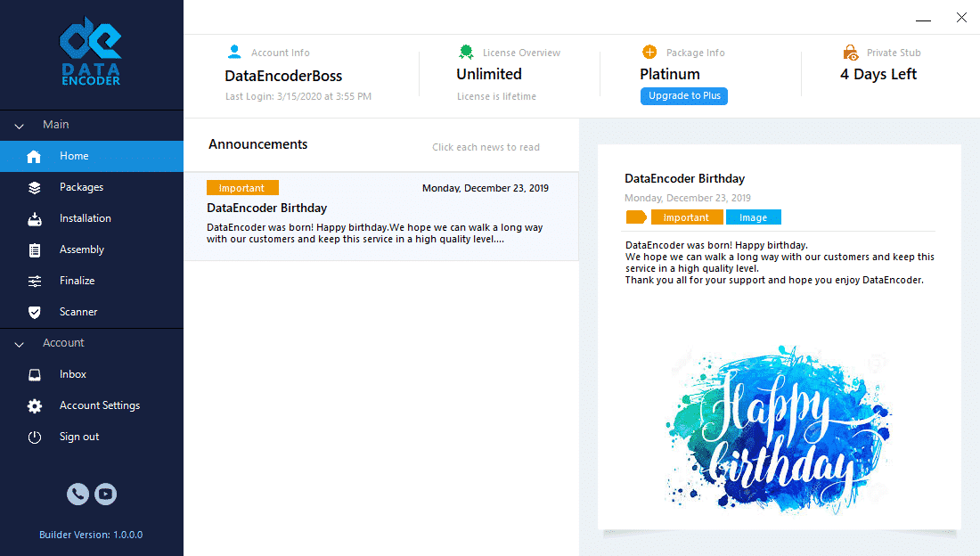Image resolution: width=980 pixels, height=556 pixels.
Task: Open the Home menu item
Action: (x=92, y=156)
